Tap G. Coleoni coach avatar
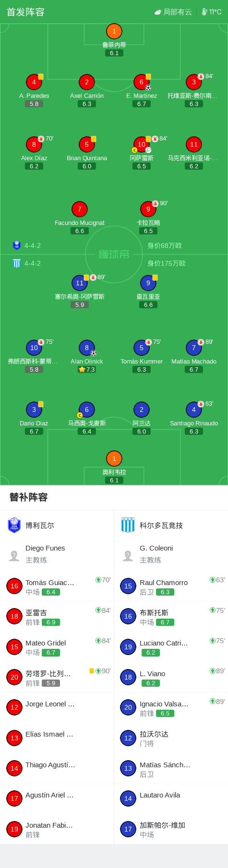The height and width of the screenshot is (868, 228). tap(128, 555)
